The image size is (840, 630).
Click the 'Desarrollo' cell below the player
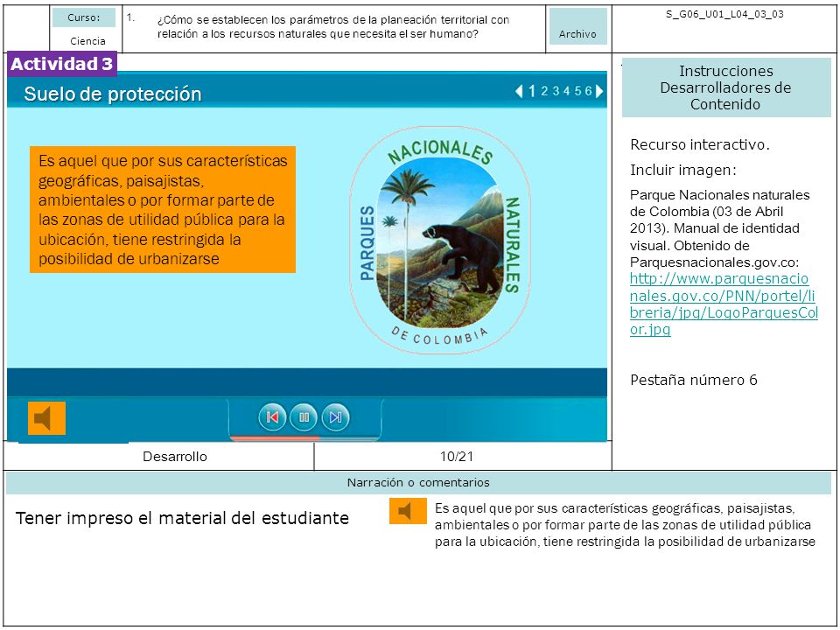pos(175,457)
